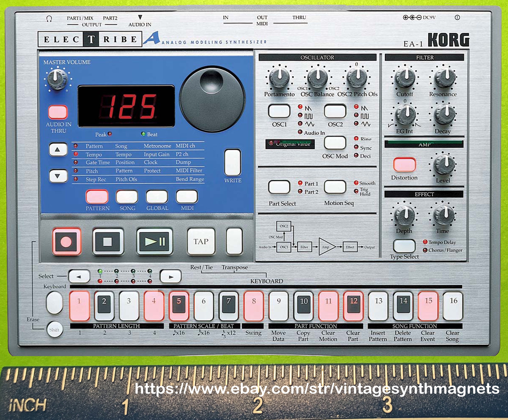The width and height of the screenshot is (508, 420).
Task: Toggle step key 8 Swing
Action: pyautogui.click(x=254, y=306)
